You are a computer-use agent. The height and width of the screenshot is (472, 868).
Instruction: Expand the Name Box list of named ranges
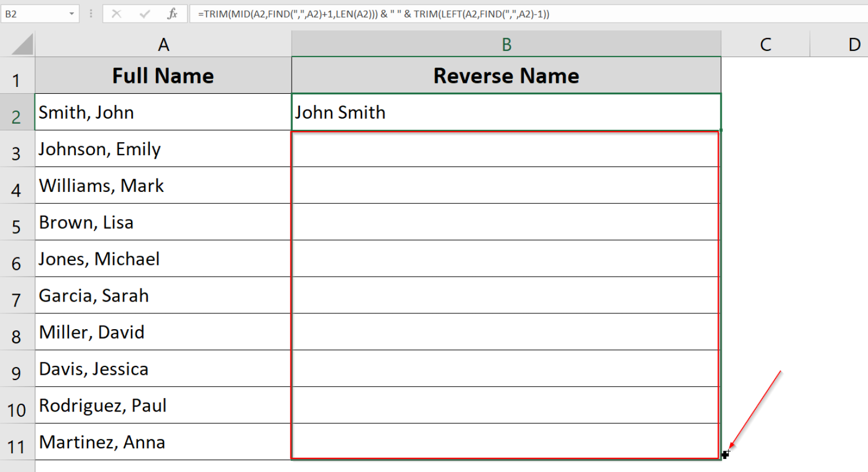[x=71, y=14]
